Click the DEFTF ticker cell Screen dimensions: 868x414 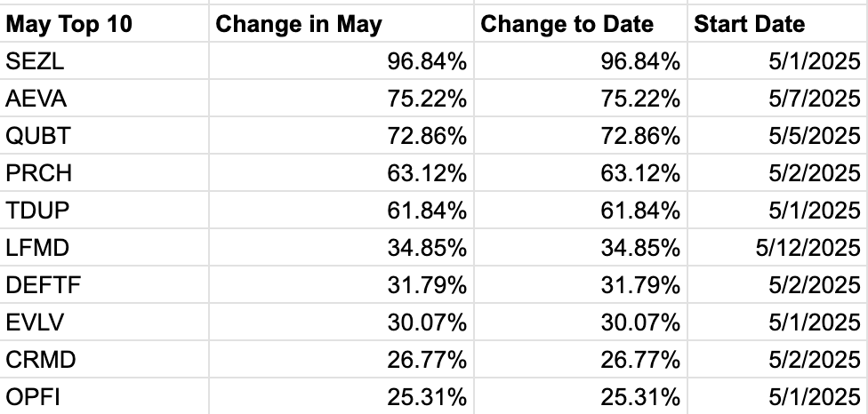point(104,284)
